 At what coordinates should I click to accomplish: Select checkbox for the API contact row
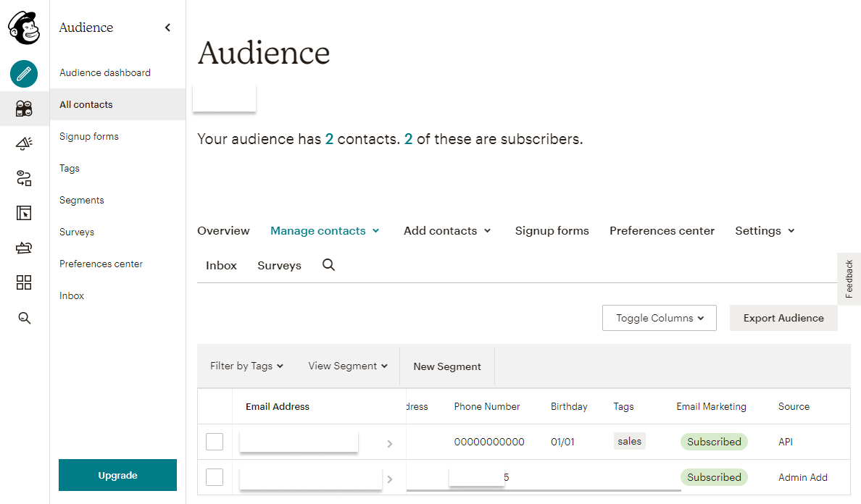215,442
